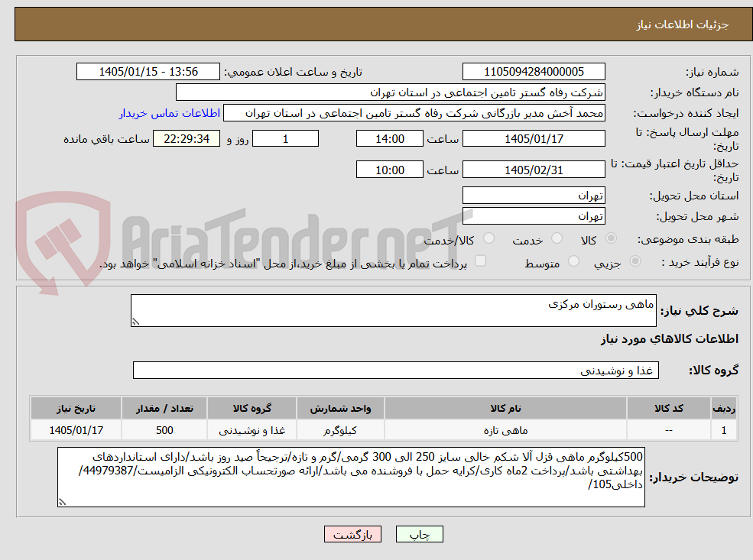
Task: Click the توضیحات خریدار label
Action: [694, 477]
